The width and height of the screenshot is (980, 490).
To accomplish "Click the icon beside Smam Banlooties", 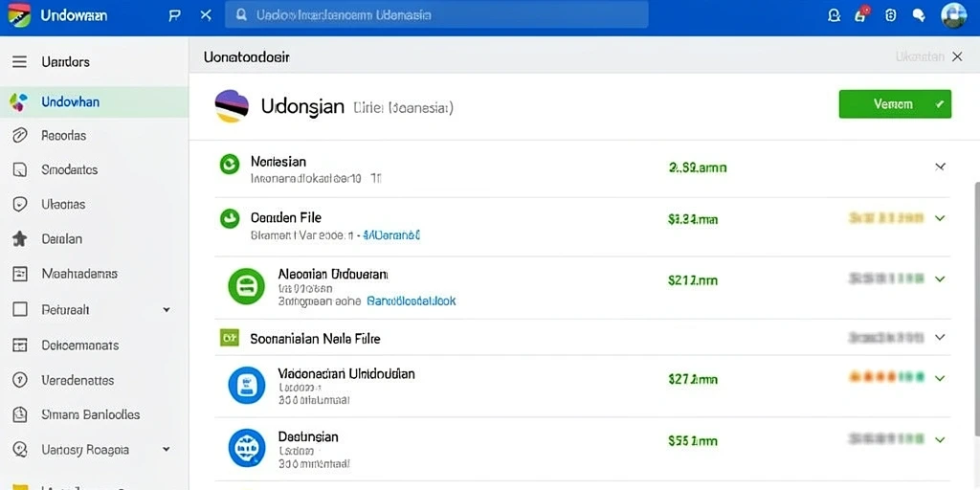I will [20, 414].
